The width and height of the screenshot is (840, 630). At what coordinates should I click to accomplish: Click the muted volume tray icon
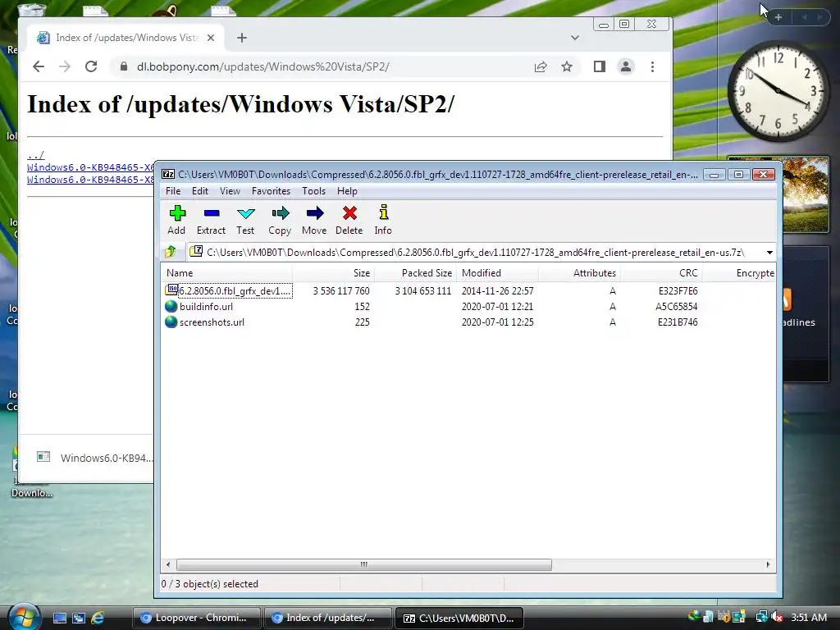tap(778, 618)
